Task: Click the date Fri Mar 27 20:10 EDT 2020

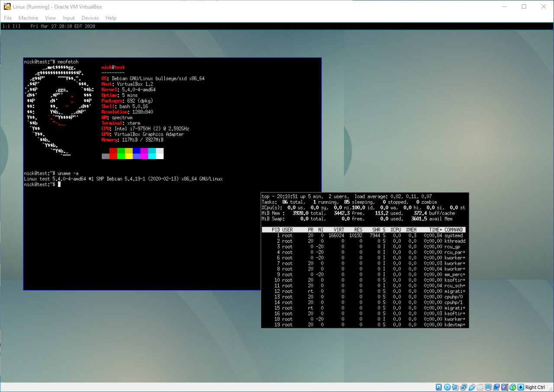Action: 63,26
